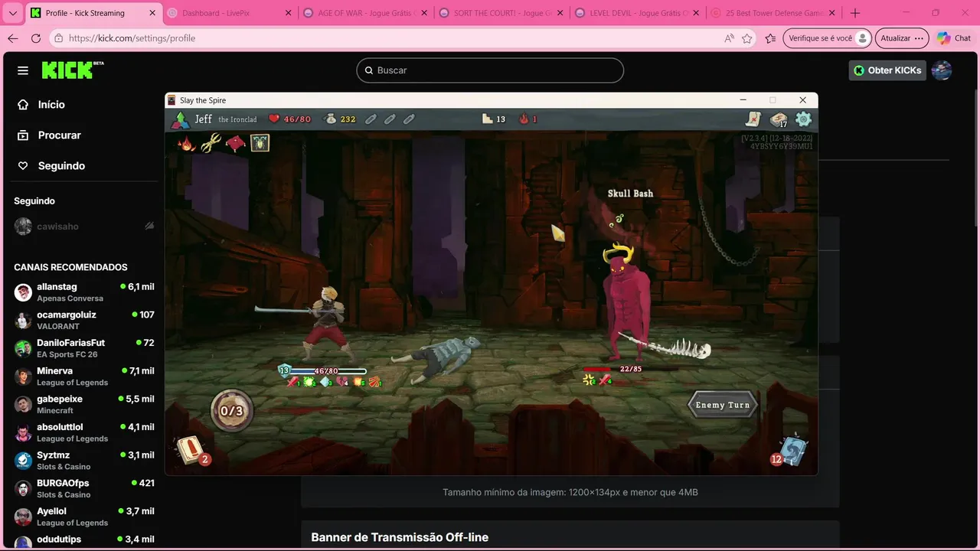Add page to favorites with star icon
This screenshot has width=980, height=551.
point(747,38)
